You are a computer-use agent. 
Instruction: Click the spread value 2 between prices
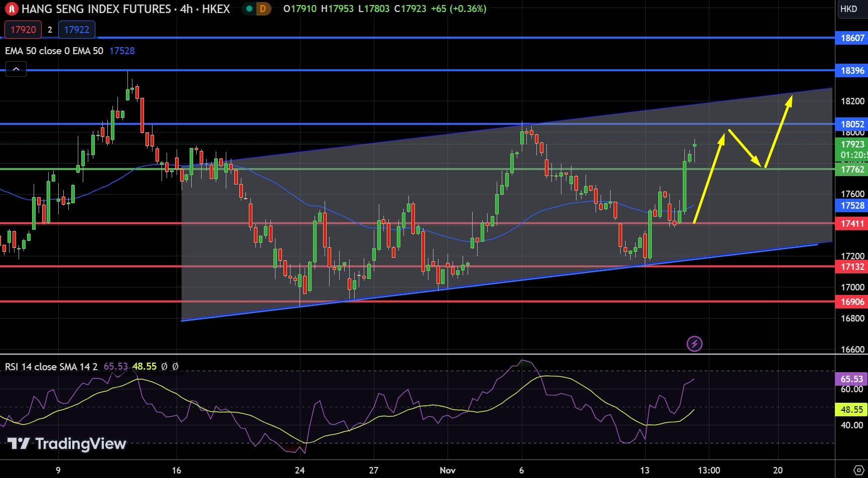(50, 30)
